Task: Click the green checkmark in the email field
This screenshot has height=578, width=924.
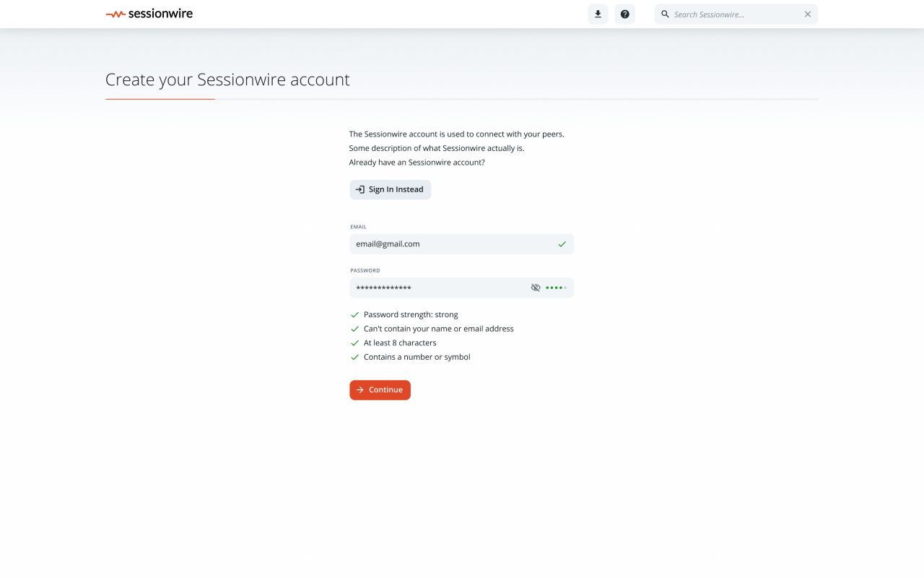Action: [x=562, y=244]
